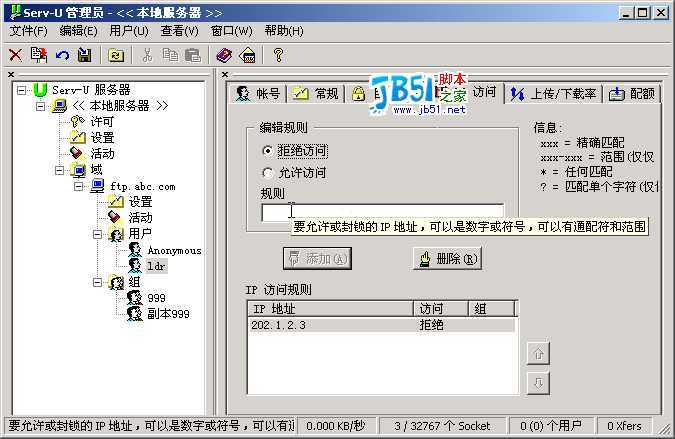The height and width of the screenshot is (439, 675).
Task: Click the 添加(A) button
Action: 317,259
